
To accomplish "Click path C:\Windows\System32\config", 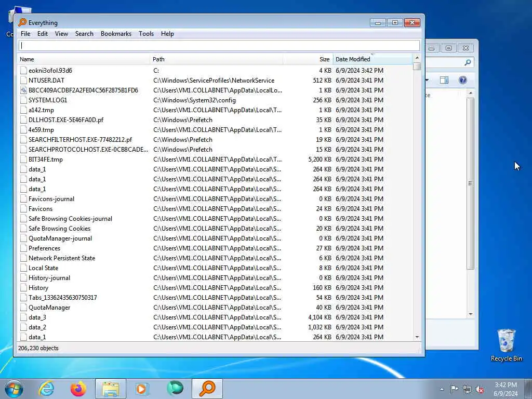I will [194, 100].
